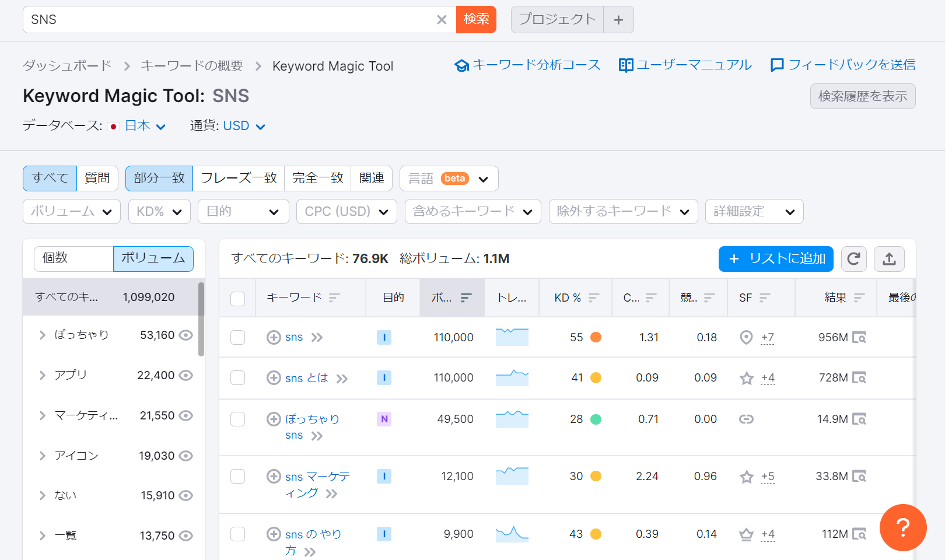Open the ボリューム filter dropdown
This screenshot has height=560, width=952.
(x=72, y=212)
